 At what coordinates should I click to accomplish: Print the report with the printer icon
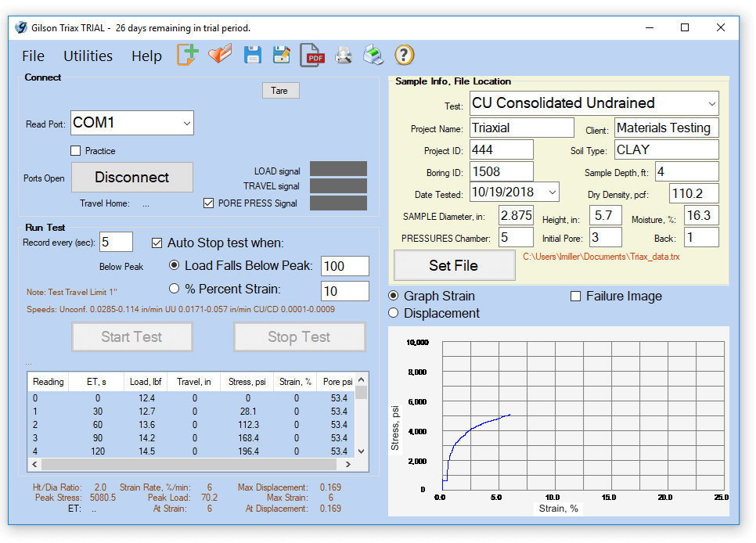[x=373, y=55]
